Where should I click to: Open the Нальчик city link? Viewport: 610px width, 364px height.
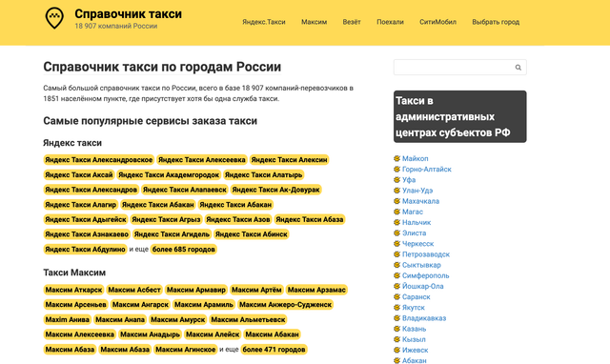[417, 222]
